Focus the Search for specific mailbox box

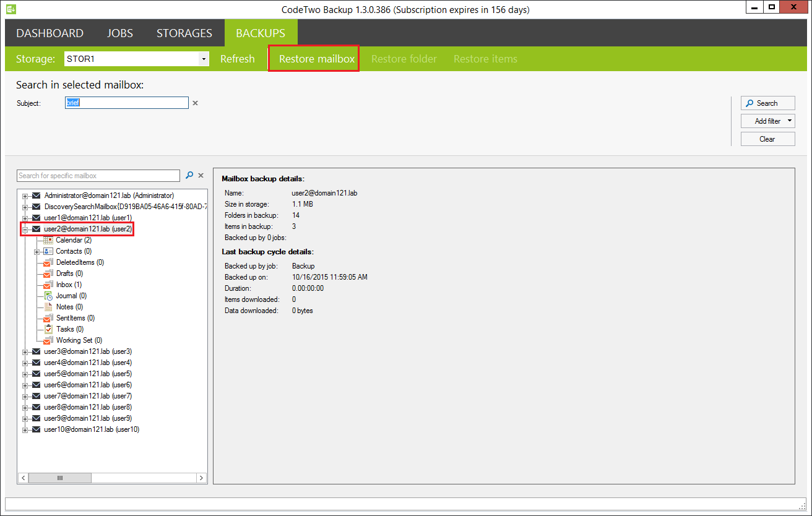coord(99,176)
